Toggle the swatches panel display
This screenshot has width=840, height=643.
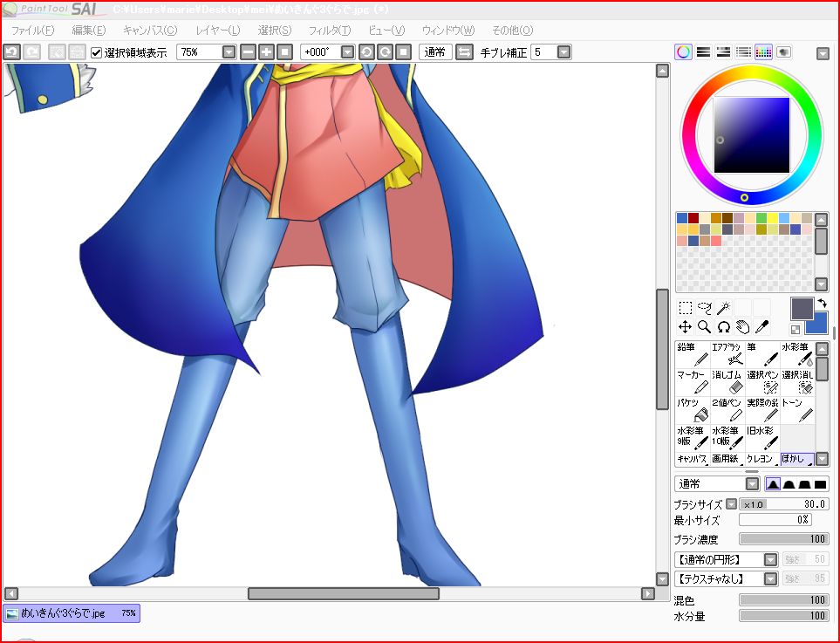pyautogui.click(x=763, y=52)
